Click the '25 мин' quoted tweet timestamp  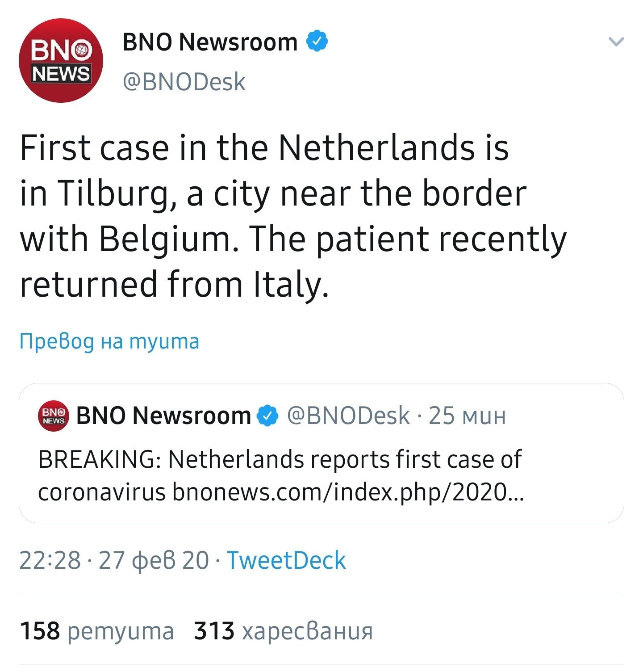[467, 416]
